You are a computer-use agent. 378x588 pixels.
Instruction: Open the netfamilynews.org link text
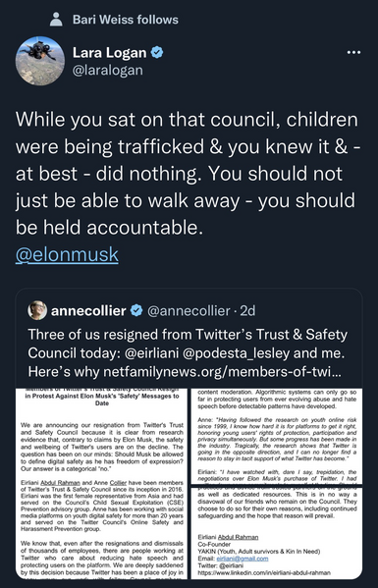pos(222,372)
